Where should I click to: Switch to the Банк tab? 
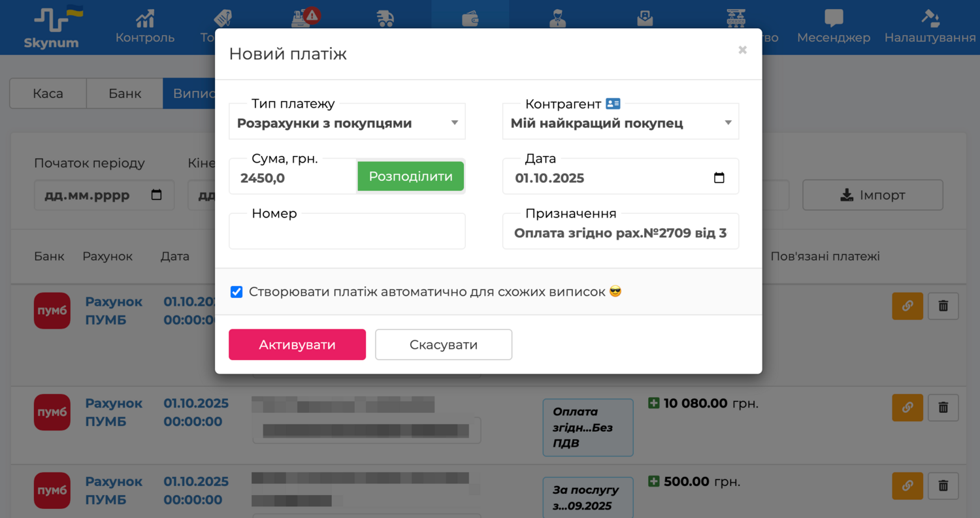point(125,93)
